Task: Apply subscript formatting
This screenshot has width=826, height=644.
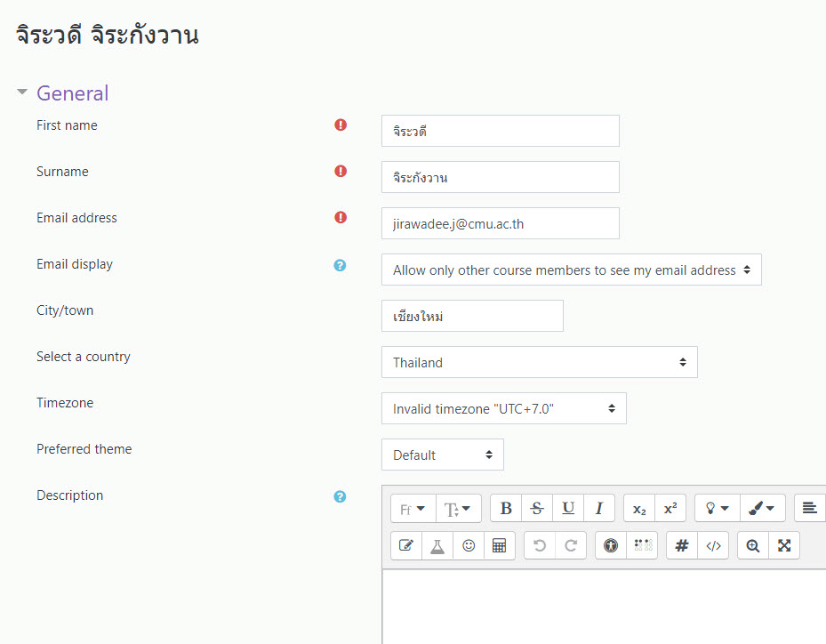Action: point(639,509)
